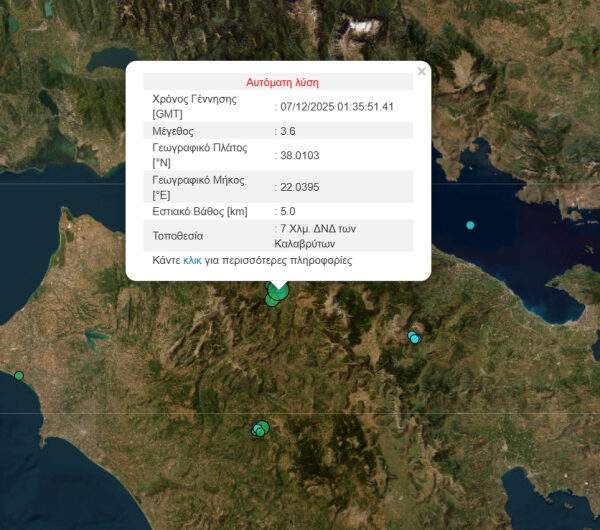600x530 pixels.
Task: Close the earthquake info popup
Action: point(421,72)
